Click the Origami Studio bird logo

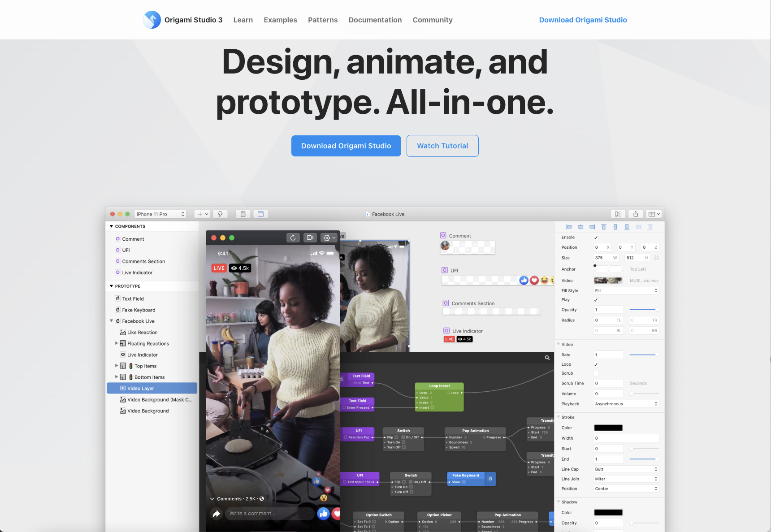point(152,20)
